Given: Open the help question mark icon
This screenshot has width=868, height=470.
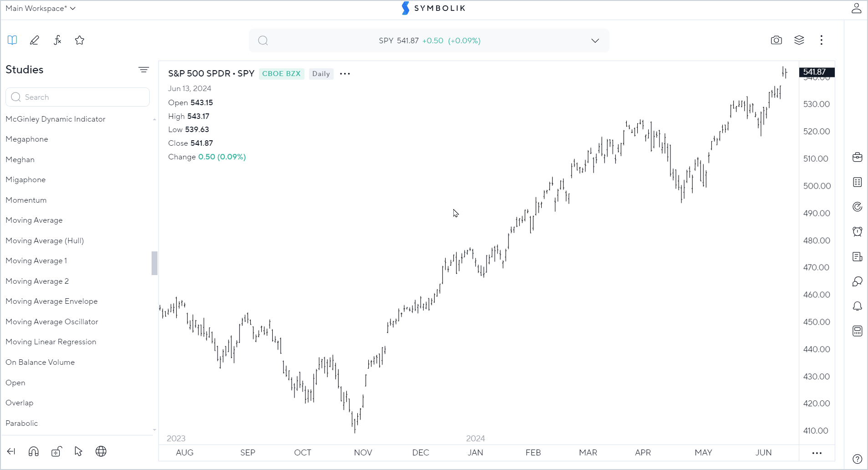Looking at the screenshot, I should [x=858, y=459].
